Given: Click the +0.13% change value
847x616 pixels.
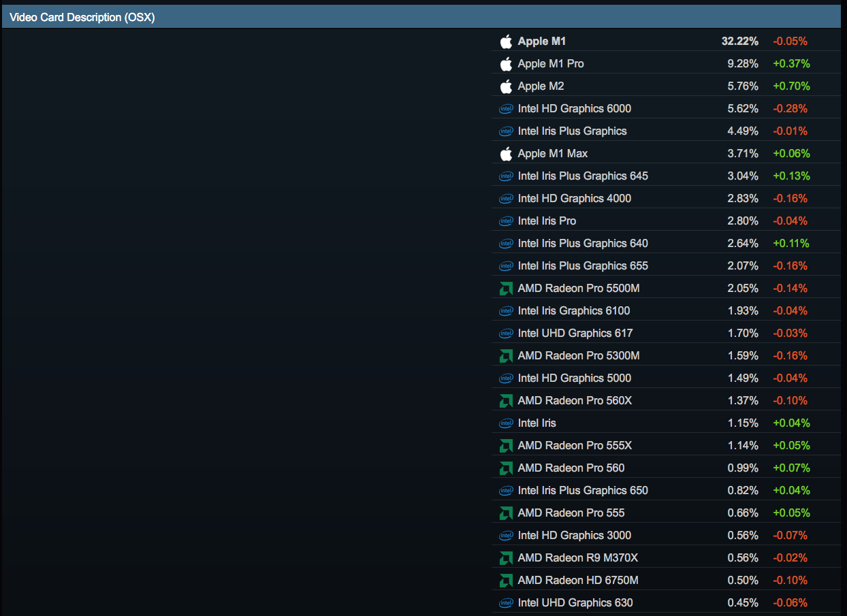Looking at the screenshot, I should pos(791,176).
